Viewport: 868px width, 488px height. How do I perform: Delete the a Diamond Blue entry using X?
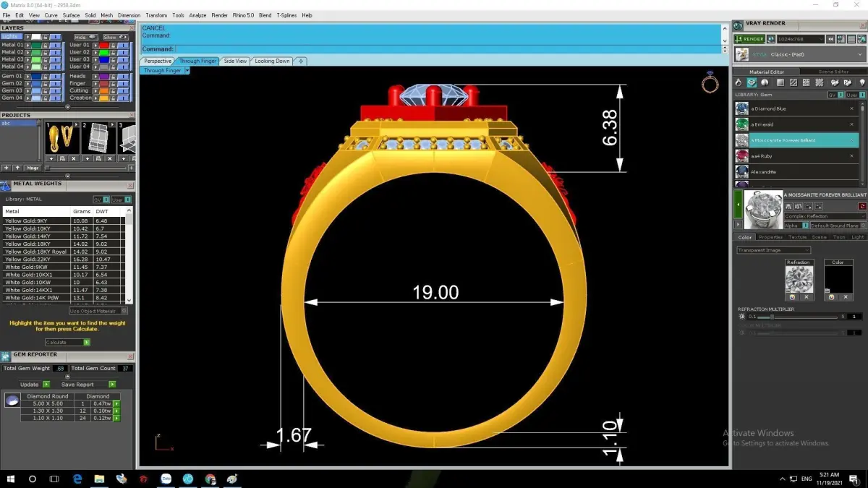pyautogui.click(x=851, y=108)
